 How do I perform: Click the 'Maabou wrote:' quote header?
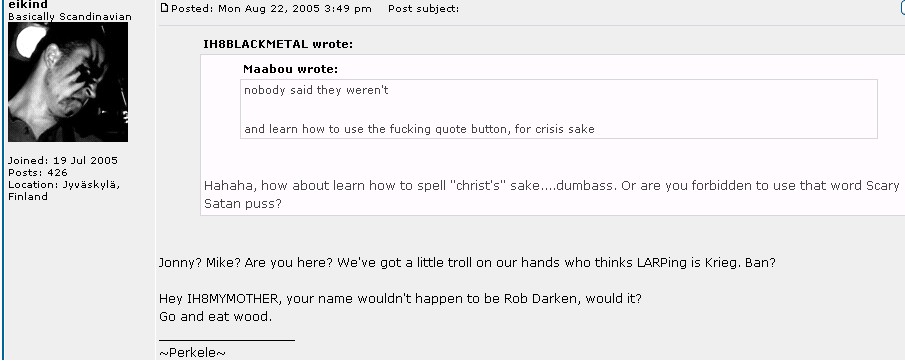[x=290, y=69]
